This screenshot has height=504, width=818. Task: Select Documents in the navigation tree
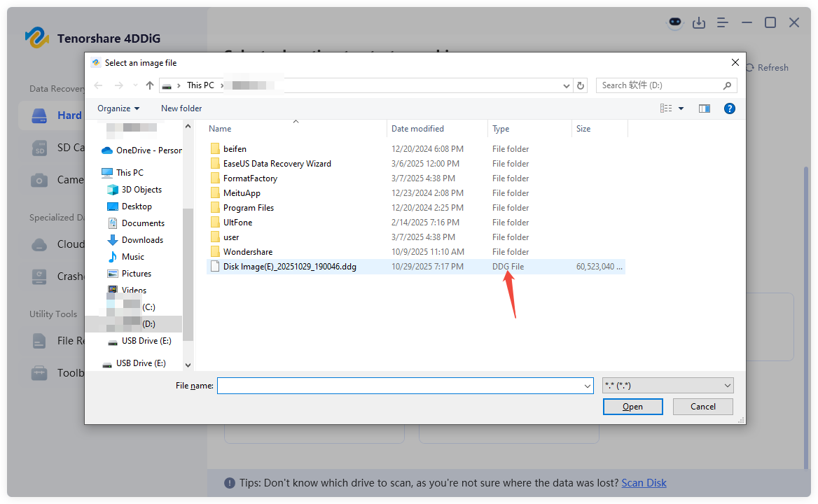click(136, 223)
